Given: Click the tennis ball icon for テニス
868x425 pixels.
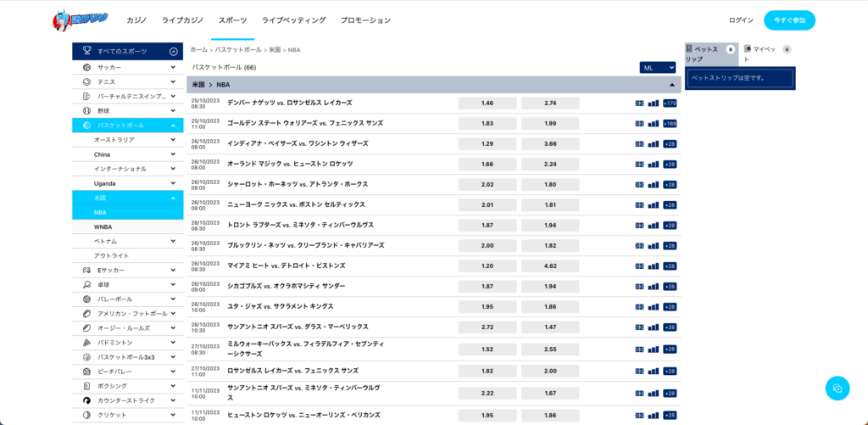Looking at the screenshot, I should coord(87,81).
